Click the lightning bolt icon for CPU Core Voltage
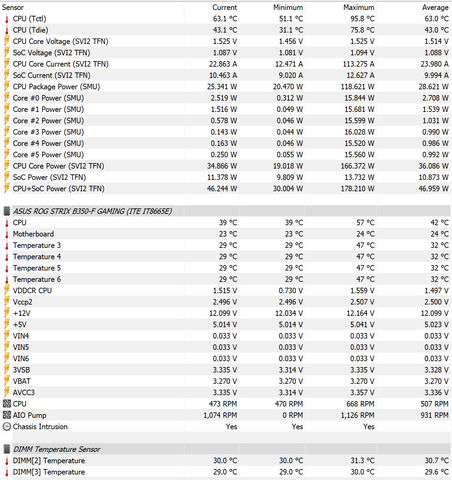Viewport: 452px width, 480px height. coord(7,41)
